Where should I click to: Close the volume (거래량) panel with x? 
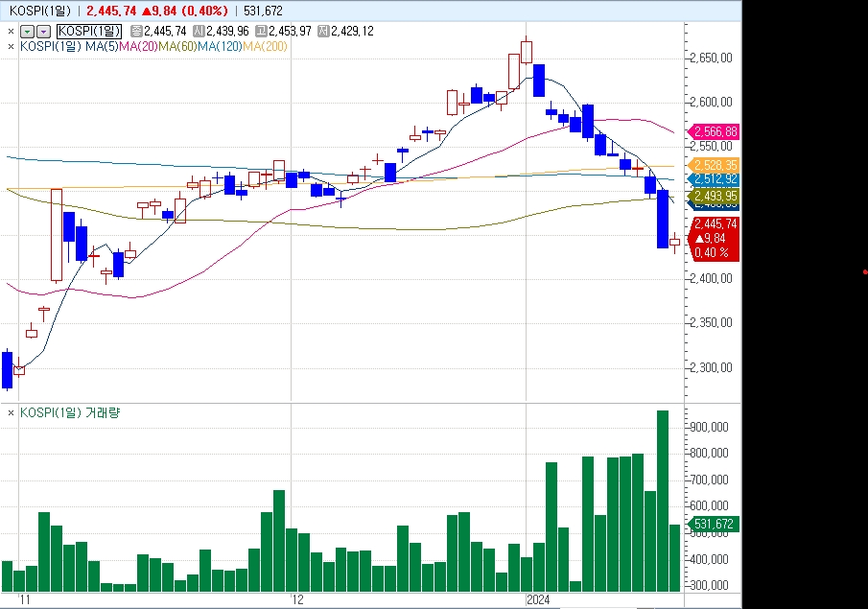click(x=12, y=412)
